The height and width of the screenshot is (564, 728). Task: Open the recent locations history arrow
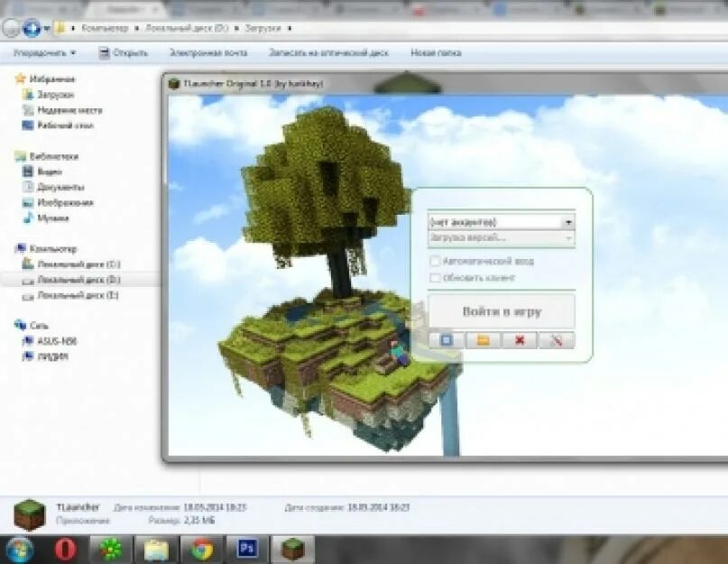(x=47, y=29)
